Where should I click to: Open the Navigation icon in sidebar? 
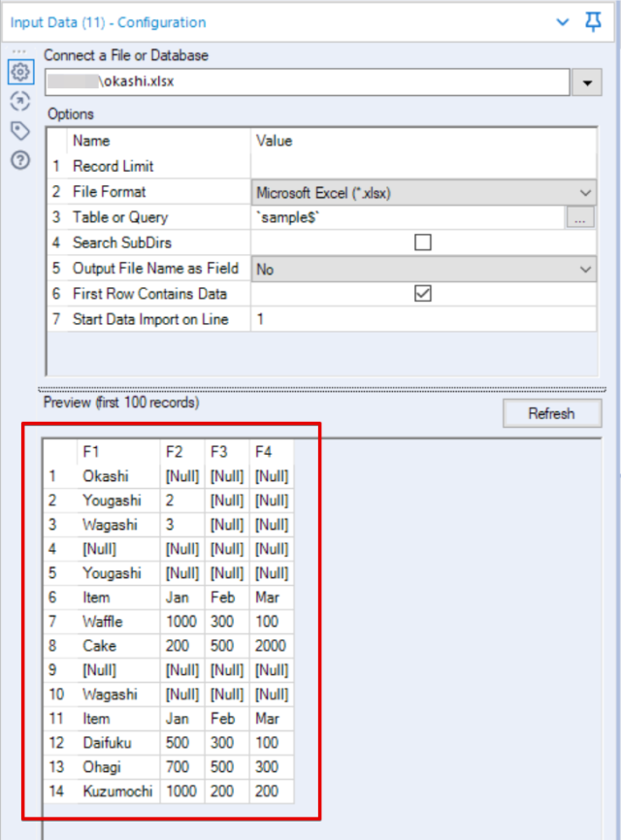pyautogui.click(x=20, y=102)
